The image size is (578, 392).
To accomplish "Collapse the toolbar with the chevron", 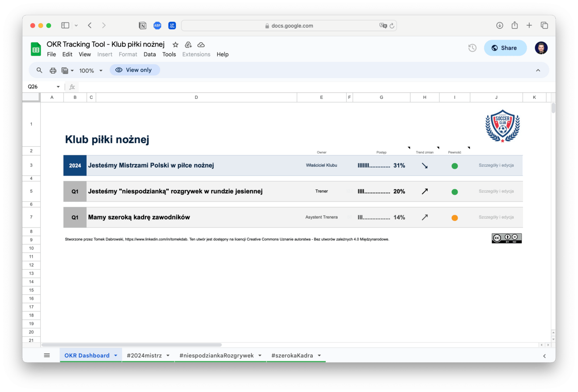I will click(x=538, y=70).
